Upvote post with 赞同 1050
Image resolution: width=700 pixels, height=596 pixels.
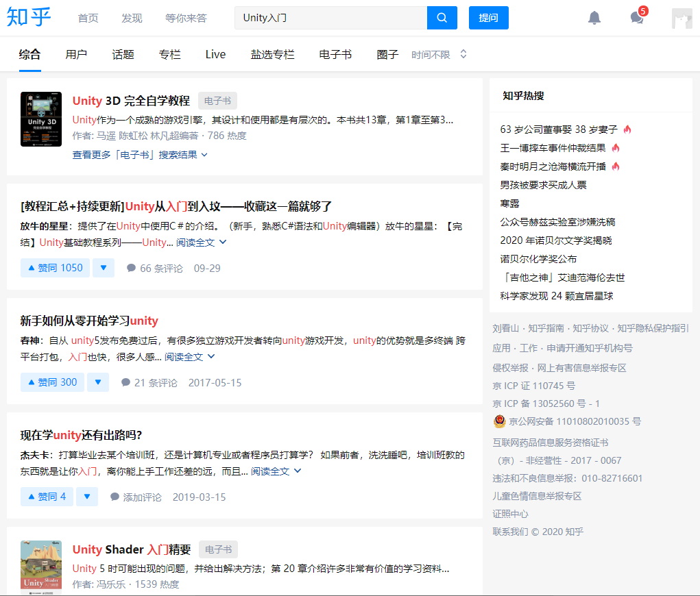56,268
